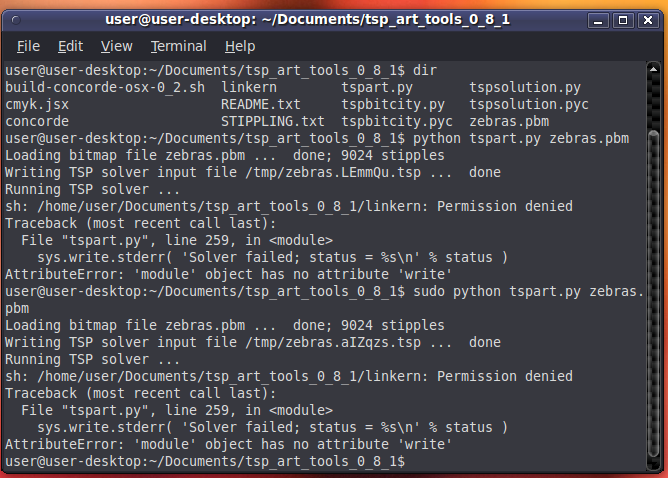Viewport: 668px width, 478px height.
Task: Click 'README.txt' in the dir listing
Action: pyautogui.click(x=261, y=104)
